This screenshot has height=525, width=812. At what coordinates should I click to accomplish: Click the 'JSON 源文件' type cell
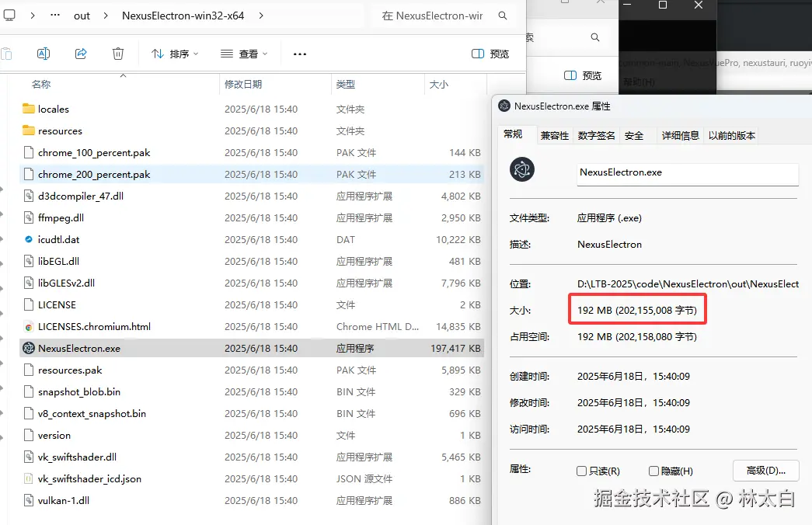(364, 479)
